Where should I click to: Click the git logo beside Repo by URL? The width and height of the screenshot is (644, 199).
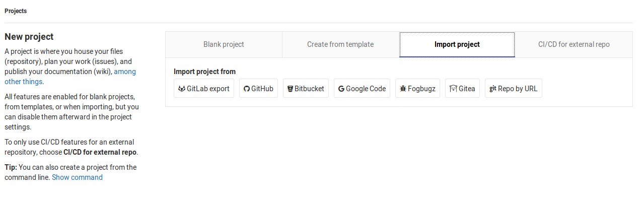493,89
